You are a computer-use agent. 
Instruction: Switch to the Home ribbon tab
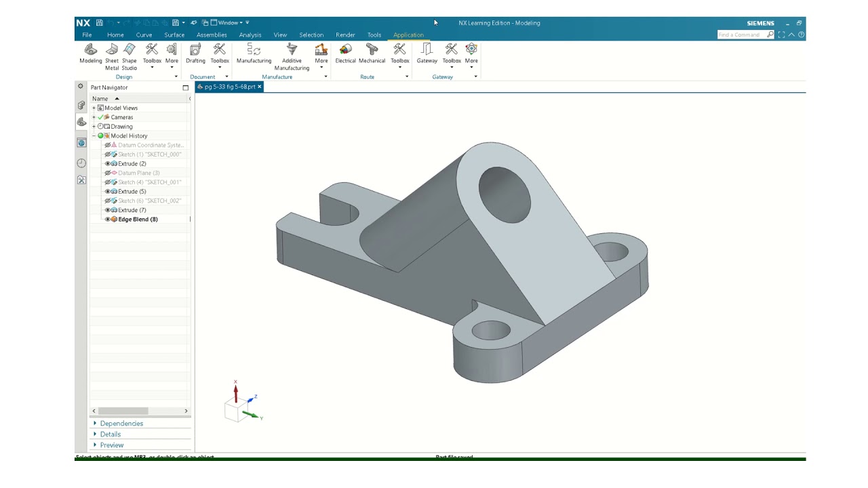(x=115, y=35)
